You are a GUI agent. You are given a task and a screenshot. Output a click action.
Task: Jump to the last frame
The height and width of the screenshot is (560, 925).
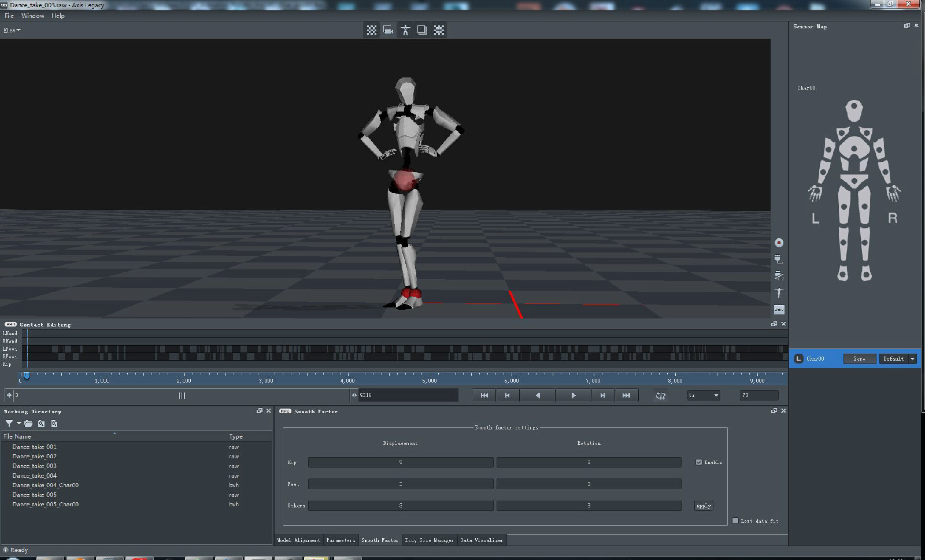coord(626,395)
